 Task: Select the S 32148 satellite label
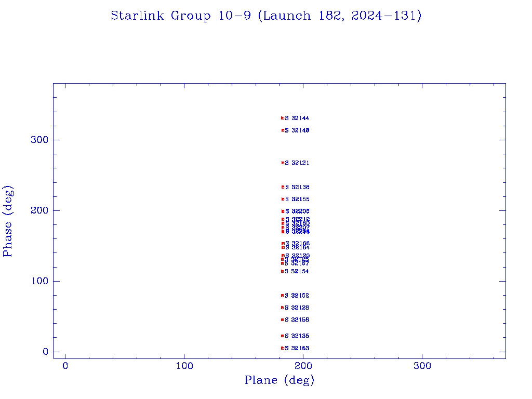click(x=297, y=130)
